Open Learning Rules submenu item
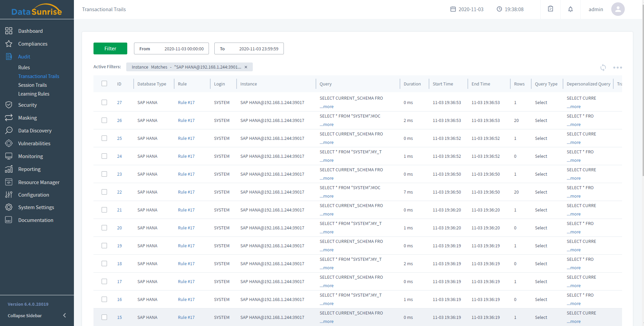Screen dimensions: 644x326 [x=34, y=94]
